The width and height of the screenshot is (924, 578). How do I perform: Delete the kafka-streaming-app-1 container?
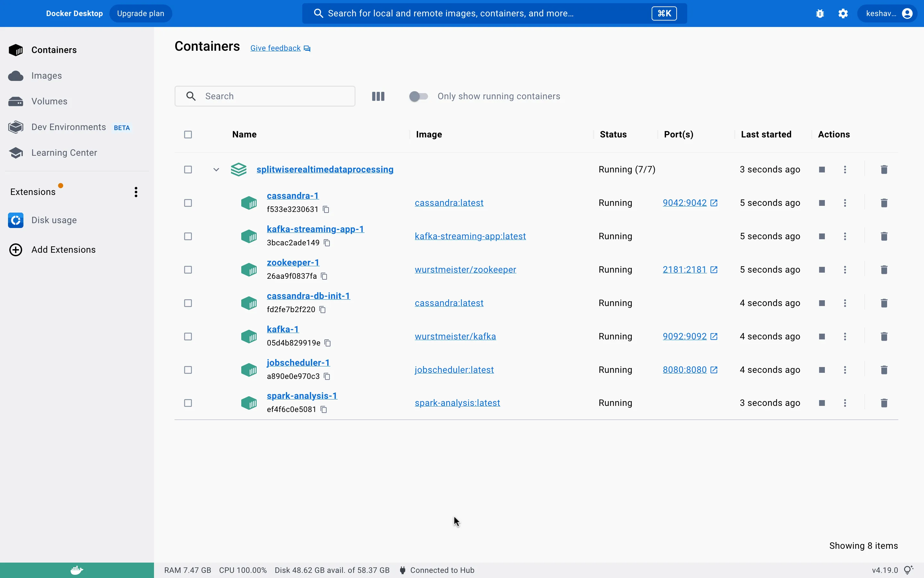pos(884,236)
